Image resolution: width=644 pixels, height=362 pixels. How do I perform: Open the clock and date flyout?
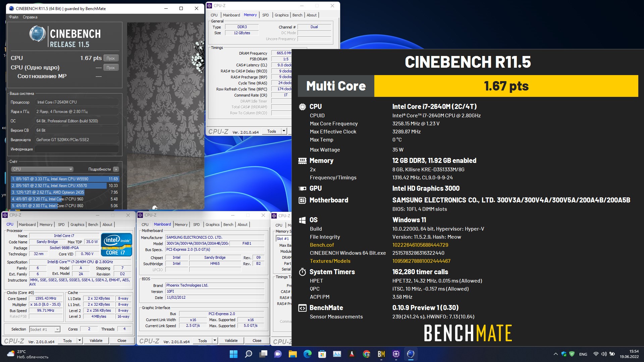coord(629,354)
